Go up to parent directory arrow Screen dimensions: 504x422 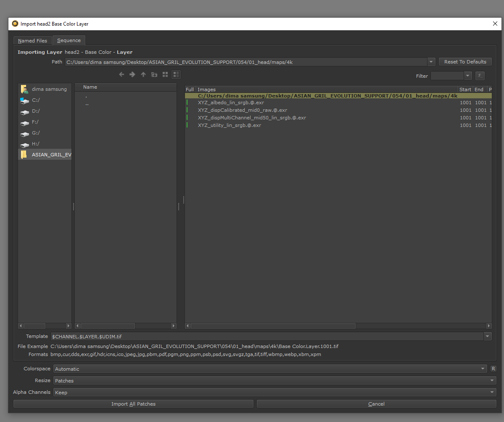coord(143,74)
